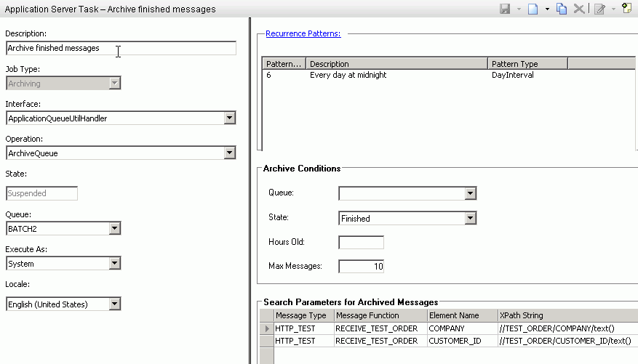Open the dropdown arrow beside the Save icon
The height and width of the screenshot is (364, 638).
pyautogui.click(x=519, y=9)
